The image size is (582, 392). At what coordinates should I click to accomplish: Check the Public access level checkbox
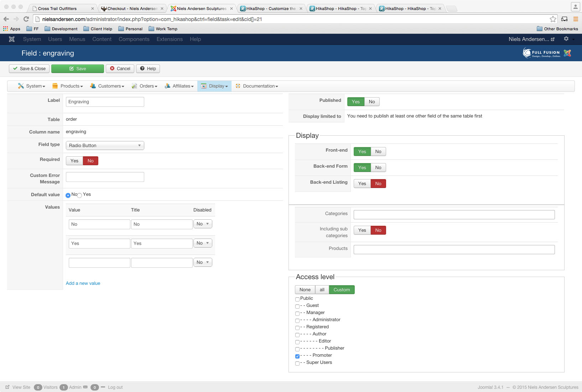[x=297, y=299]
